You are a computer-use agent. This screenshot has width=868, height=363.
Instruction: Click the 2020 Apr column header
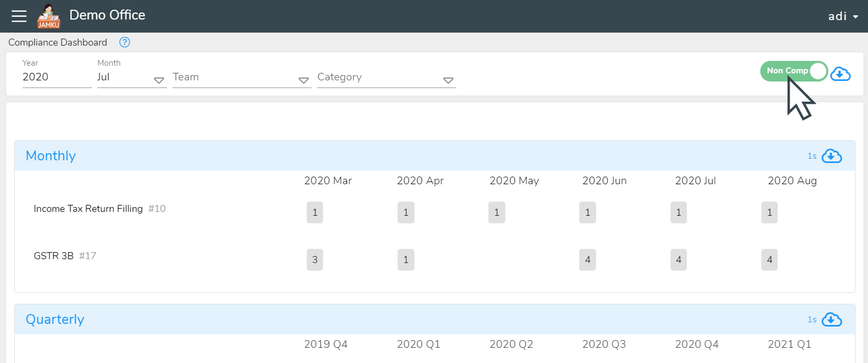[420, 181]
